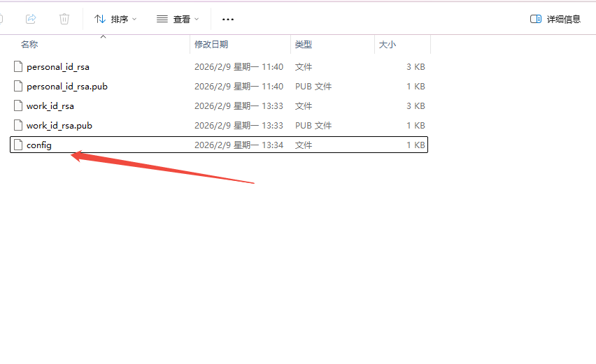Click the 3 KB size of work_id_rsa
Image resolution: width=596 pixels, height=364 pixels.
click(x=416, y=106)
